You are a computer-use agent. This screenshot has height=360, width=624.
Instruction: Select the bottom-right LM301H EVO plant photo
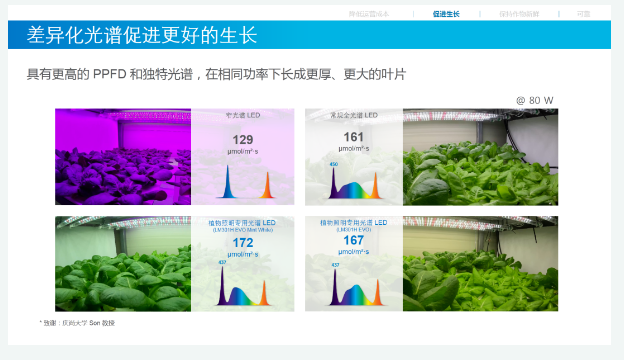point(480,264)
